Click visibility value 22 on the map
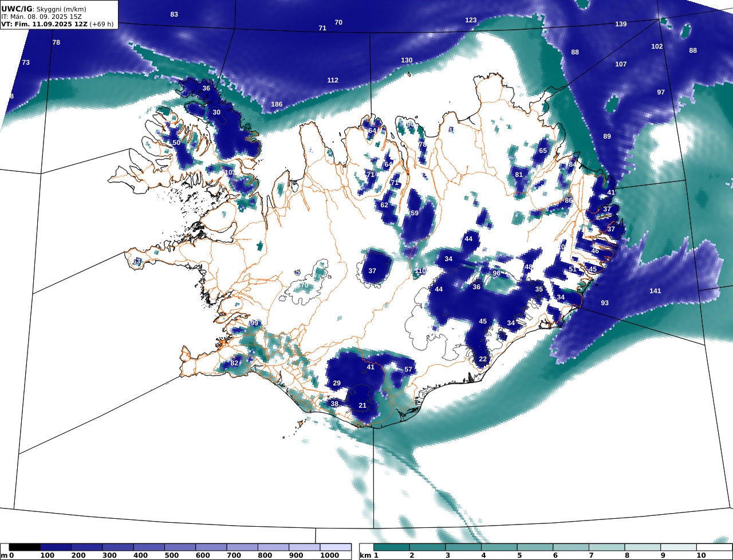Screen dimensions: 733x560 (x=483, y=359)
